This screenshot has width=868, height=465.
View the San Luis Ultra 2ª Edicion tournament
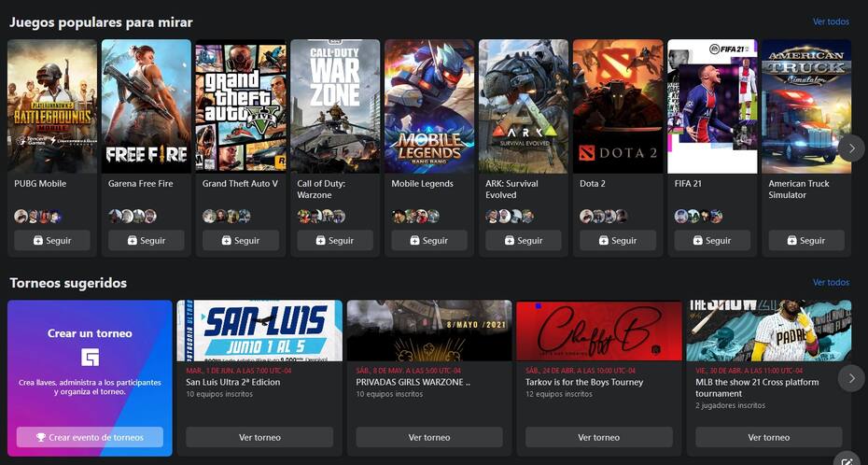click(x=259, y=437)
